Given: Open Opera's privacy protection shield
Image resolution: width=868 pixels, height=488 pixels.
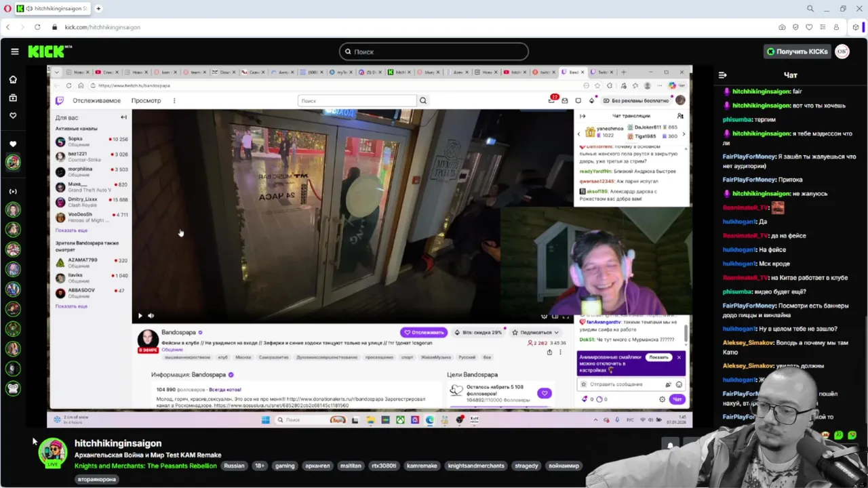Looking at the screenshot, I should click(795, 27).
